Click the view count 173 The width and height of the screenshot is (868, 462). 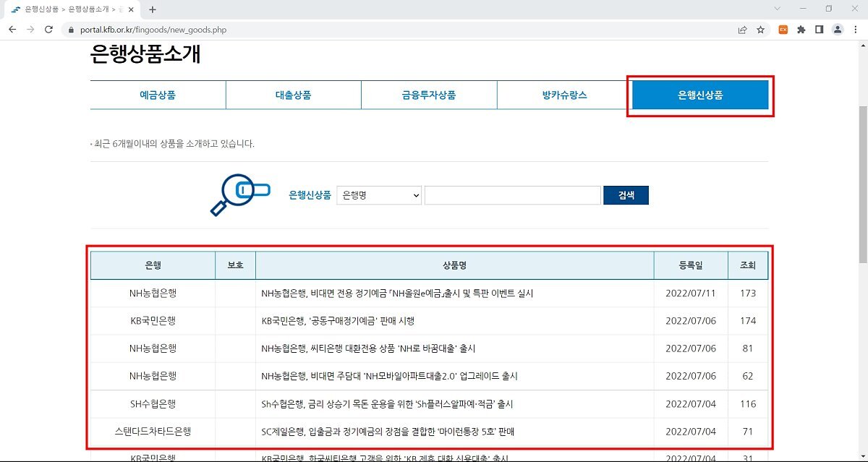click(748, 294)
